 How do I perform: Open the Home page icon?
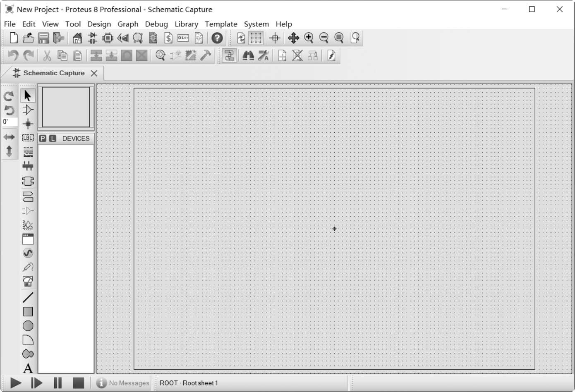click(77, 38)
